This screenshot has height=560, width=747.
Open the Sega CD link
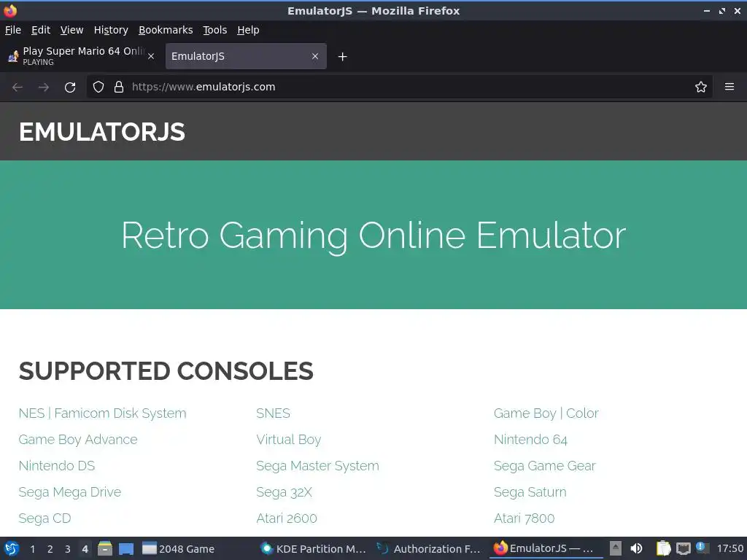(44, 518)
